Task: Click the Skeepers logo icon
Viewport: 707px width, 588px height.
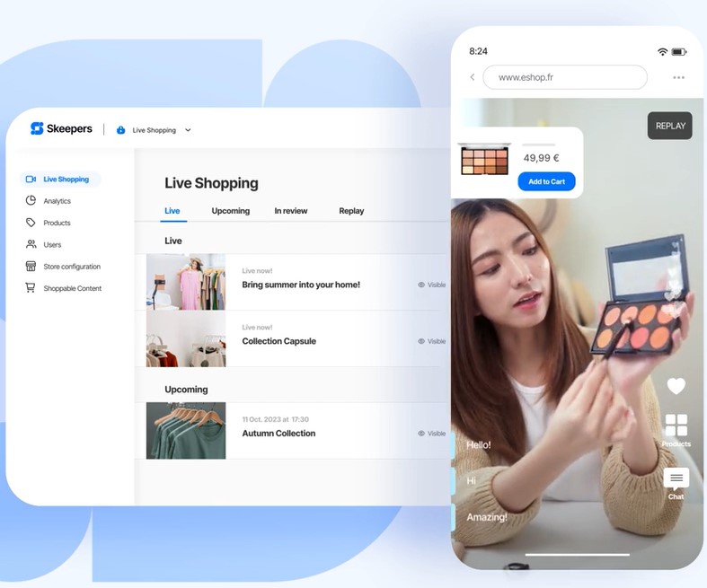Action: click(x=37, y=128)
